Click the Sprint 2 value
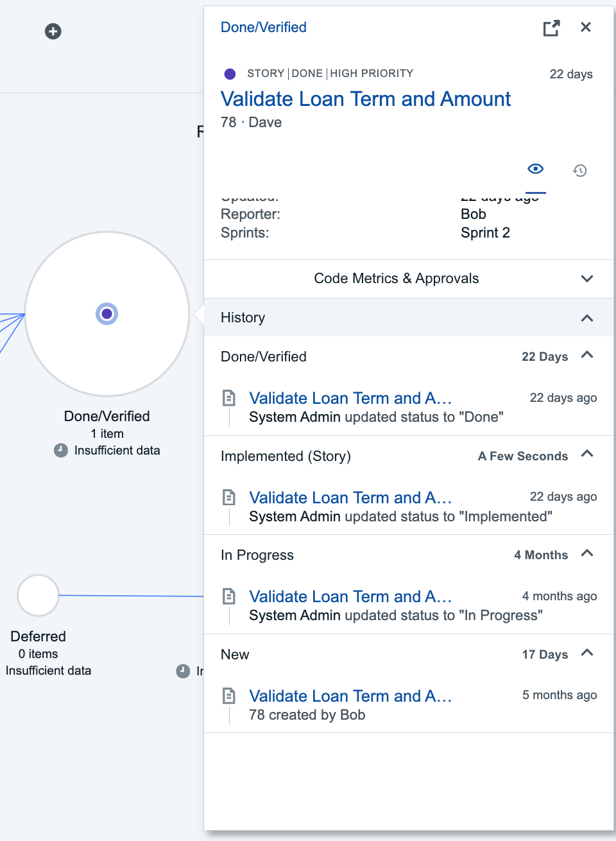Image resolution: width=616 pixels, height=841 pixels. tap(485, 232)
